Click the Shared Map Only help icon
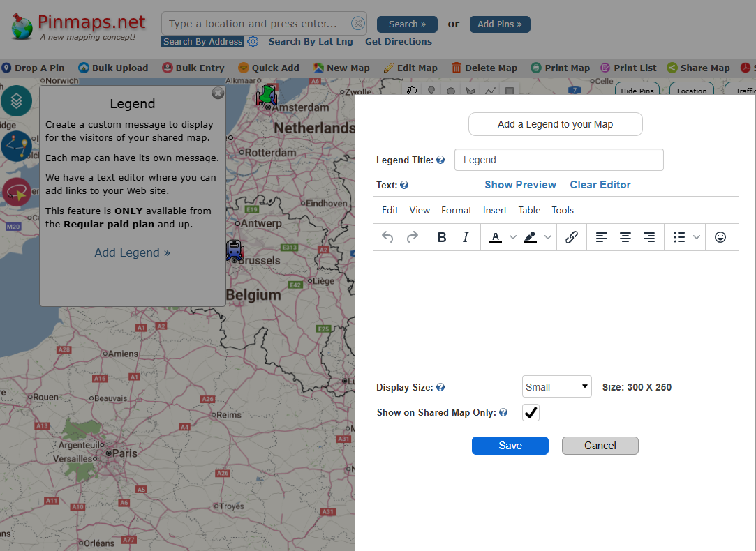The width and height of the screenshot is (756, 551). pos(503,412)
